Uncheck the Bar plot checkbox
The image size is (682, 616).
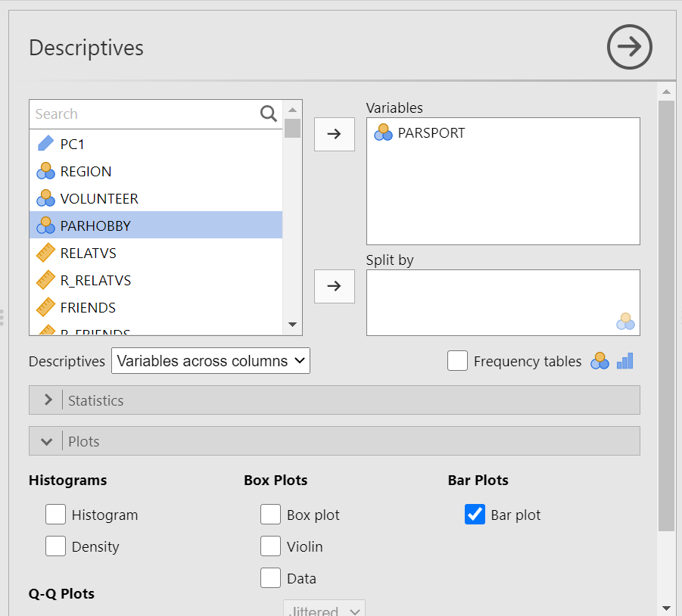coord(475,515)
